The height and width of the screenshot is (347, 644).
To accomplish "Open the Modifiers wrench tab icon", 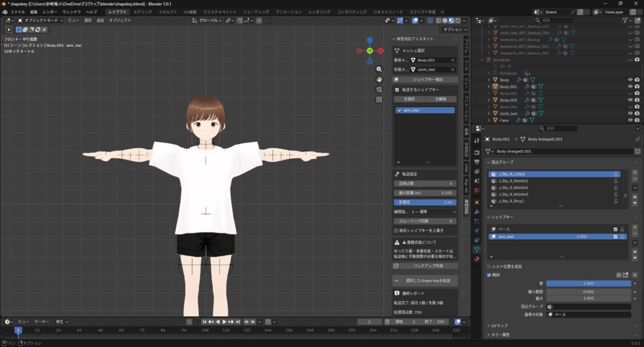I will 477,212.
